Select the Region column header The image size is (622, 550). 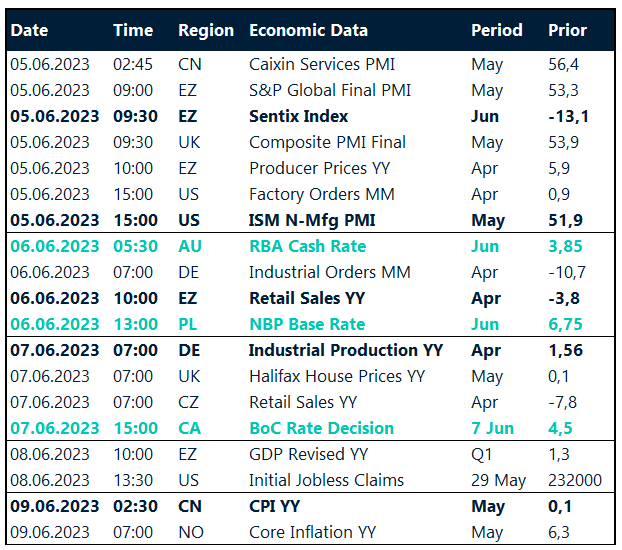click(205, 31)
